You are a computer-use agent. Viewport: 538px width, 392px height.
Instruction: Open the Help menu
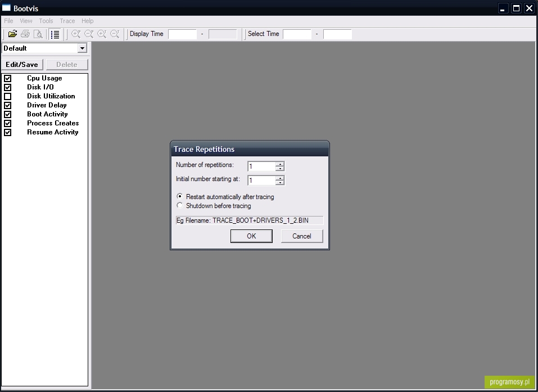[x=88, y=21]
